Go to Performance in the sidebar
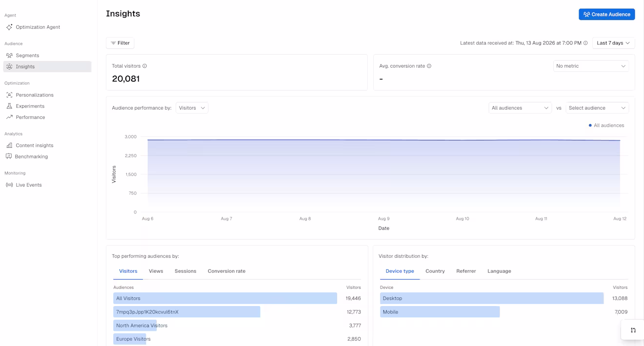This screenshot has width=644, height=346. click(47, 117)
